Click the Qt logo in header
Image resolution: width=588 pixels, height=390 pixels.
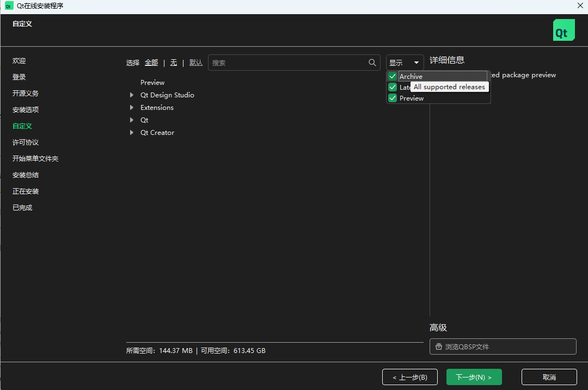click(563, 30)
